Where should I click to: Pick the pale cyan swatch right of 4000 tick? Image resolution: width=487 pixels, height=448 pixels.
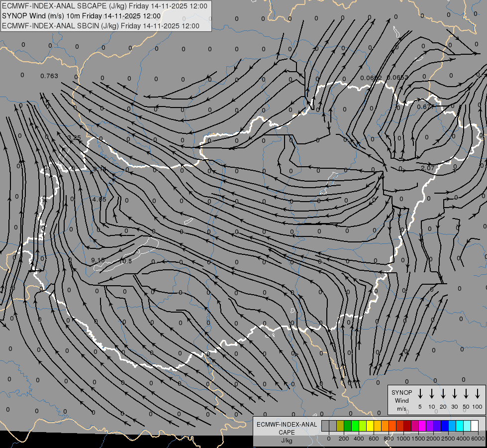click(x=467, y=426)
